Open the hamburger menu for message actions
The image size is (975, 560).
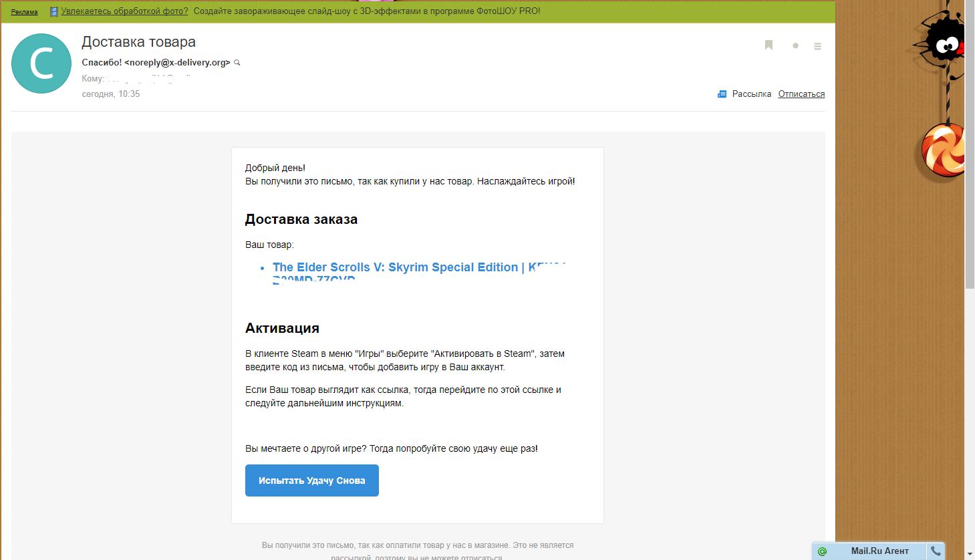tap(817, 46)
